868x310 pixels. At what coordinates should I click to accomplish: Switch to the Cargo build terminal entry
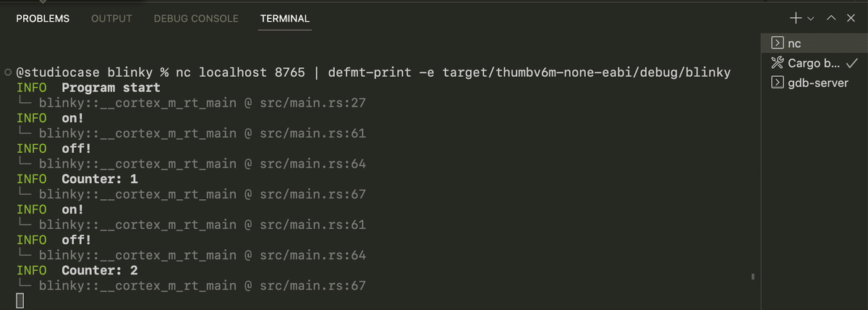(x=813, y=62)
